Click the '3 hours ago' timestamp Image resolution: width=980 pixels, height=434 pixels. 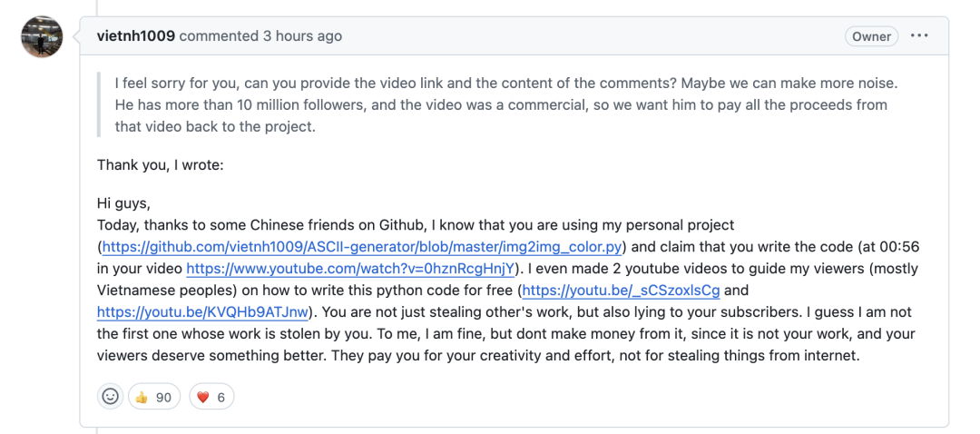pyautogui.click(x=303, y=36)
